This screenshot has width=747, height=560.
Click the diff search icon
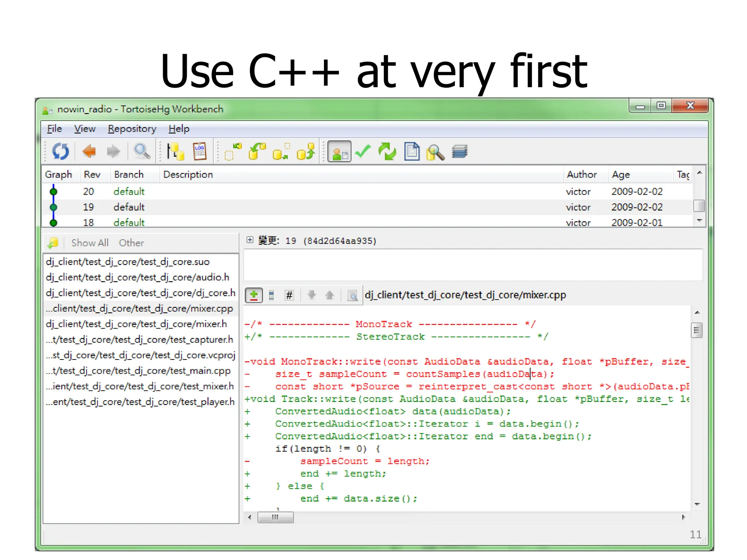tap(352, 295)
